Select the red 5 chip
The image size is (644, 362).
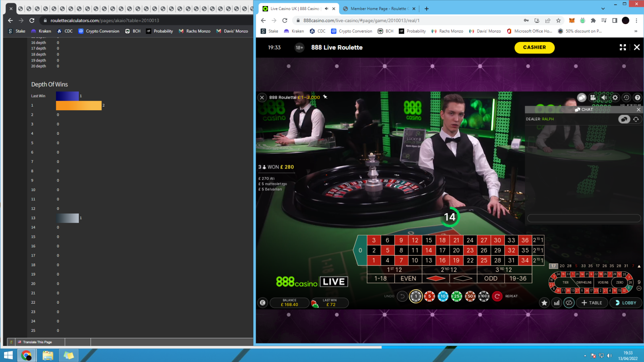[429, 296]
